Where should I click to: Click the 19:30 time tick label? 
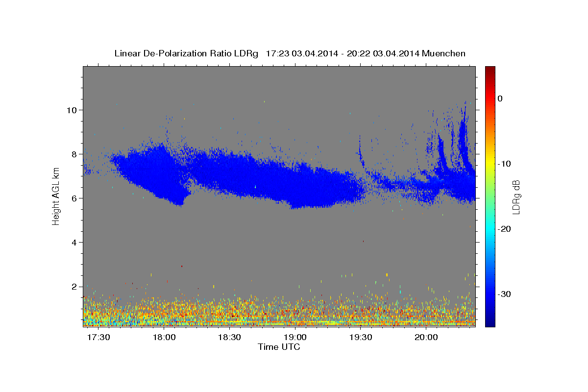point(361,338)
